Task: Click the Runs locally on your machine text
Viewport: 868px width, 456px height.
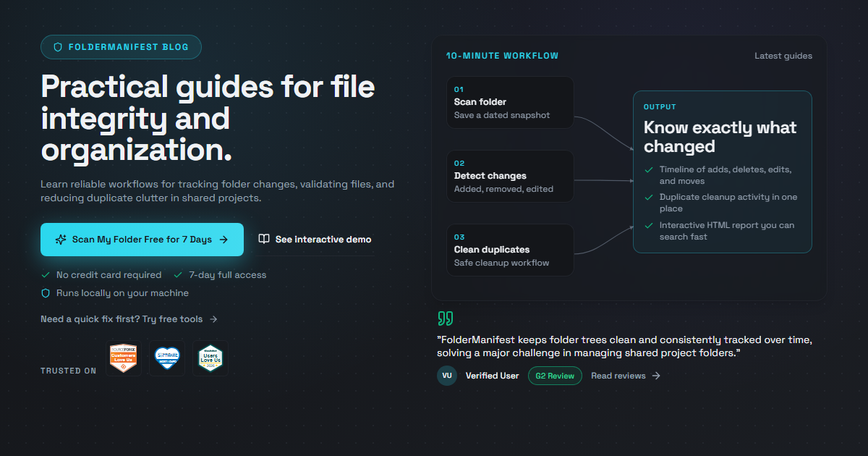Action: [122, 293]
